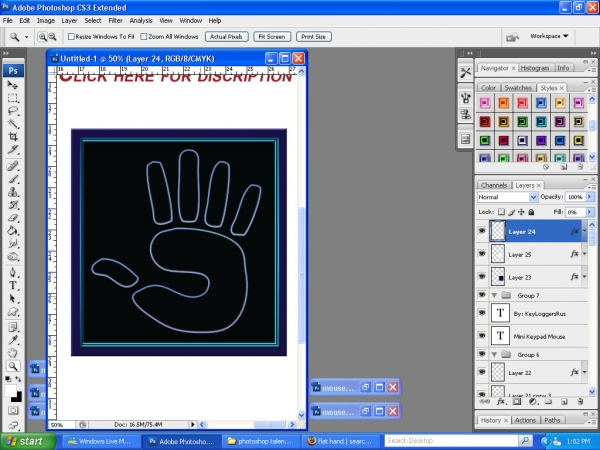Toggle lock transparent pixels in Layers panel
Viewport: 600px width, 450px height.
click(x=501, y=212)
